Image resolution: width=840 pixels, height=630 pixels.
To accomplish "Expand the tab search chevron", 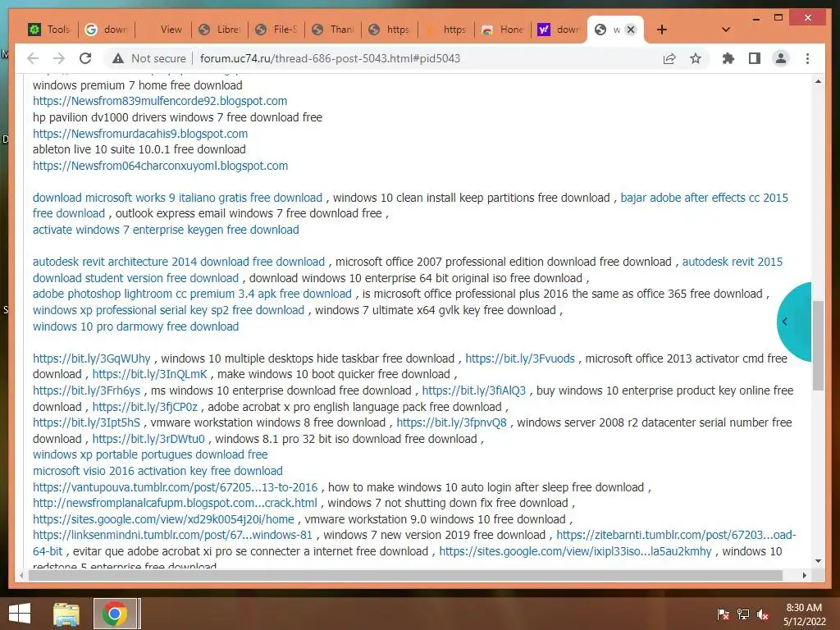I will (726, 30).
